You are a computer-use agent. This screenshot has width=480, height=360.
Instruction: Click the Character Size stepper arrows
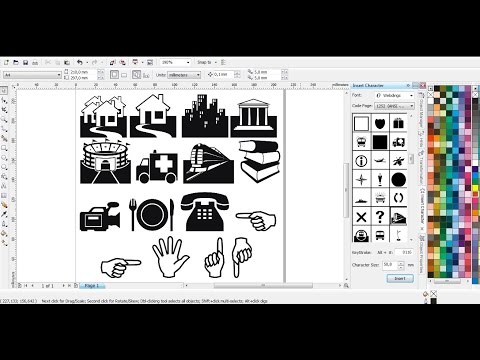pyautogui.click(x=401, y=265)
